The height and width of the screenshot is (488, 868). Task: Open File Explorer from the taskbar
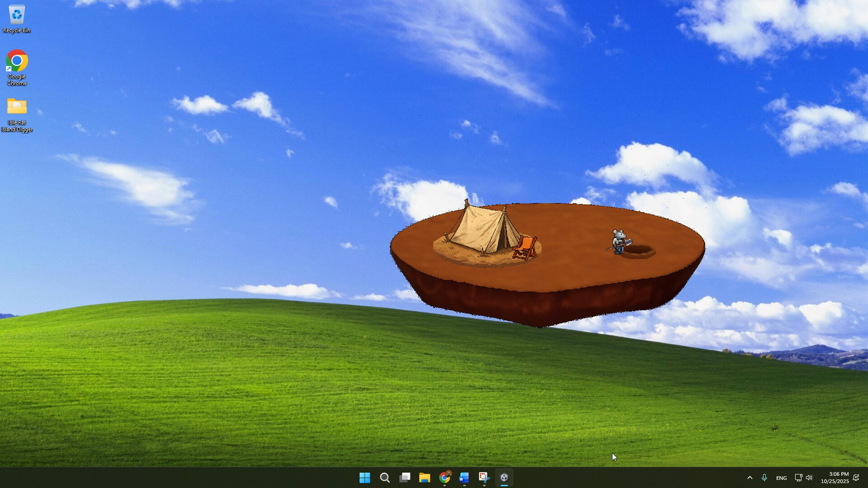(425, 477)
